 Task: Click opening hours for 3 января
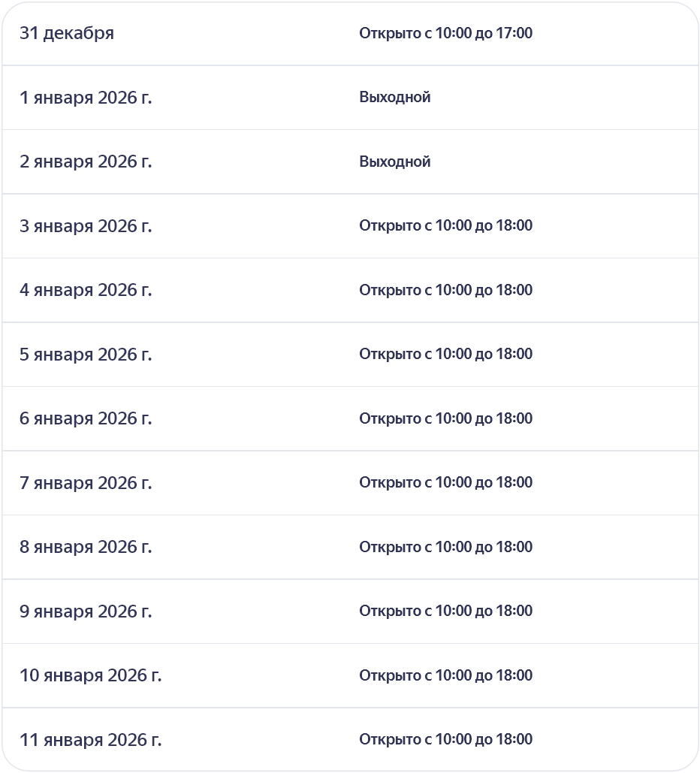tap(445, 226)
